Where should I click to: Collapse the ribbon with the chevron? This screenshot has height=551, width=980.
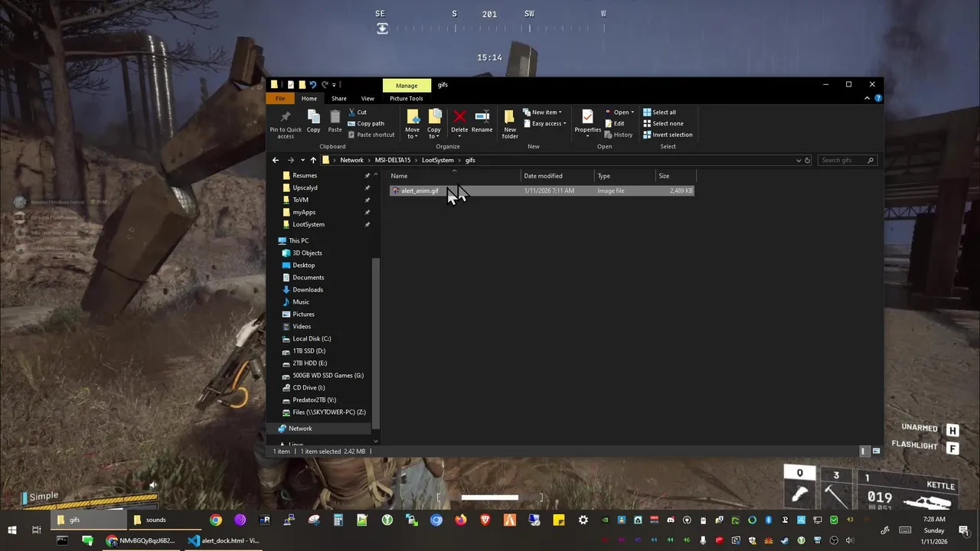tap(867, 98)
